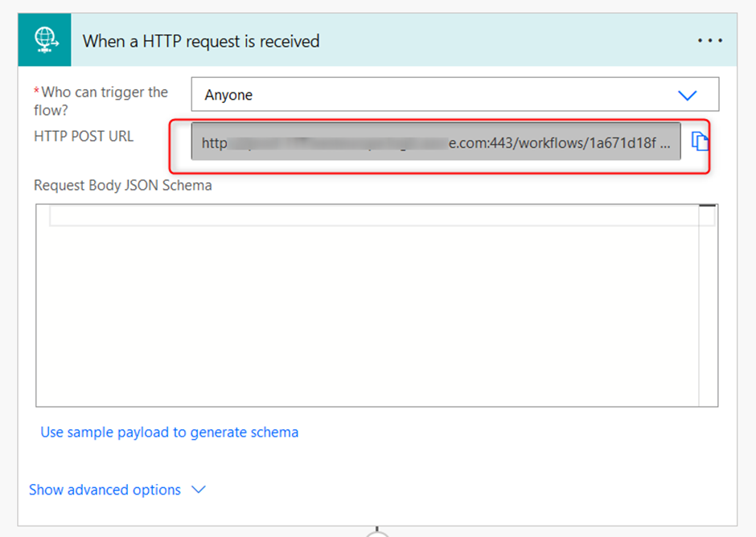Image resolution: width=756 pixels, height=537 pixels.
Task: Expand 'Show advanced options'
Action: pyautogui.click(x=117, y=490)
